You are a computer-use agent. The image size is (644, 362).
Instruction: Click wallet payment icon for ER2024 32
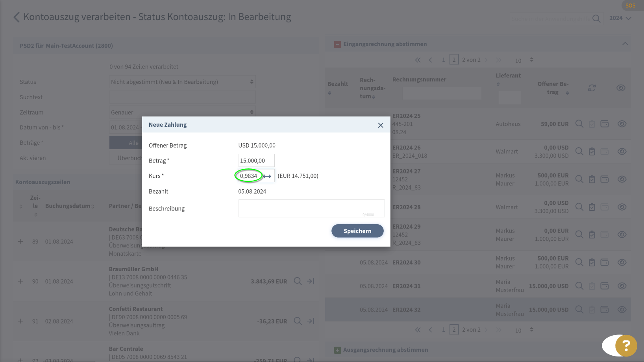(604, 310)
